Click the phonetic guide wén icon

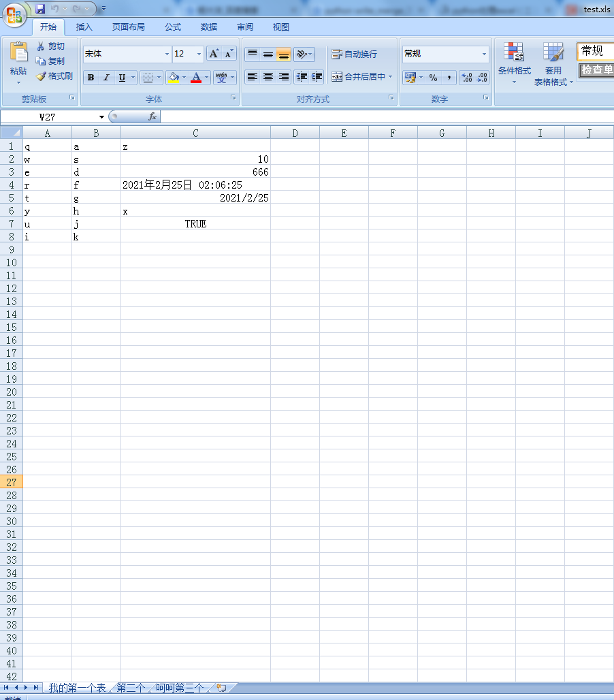[221, 77]
